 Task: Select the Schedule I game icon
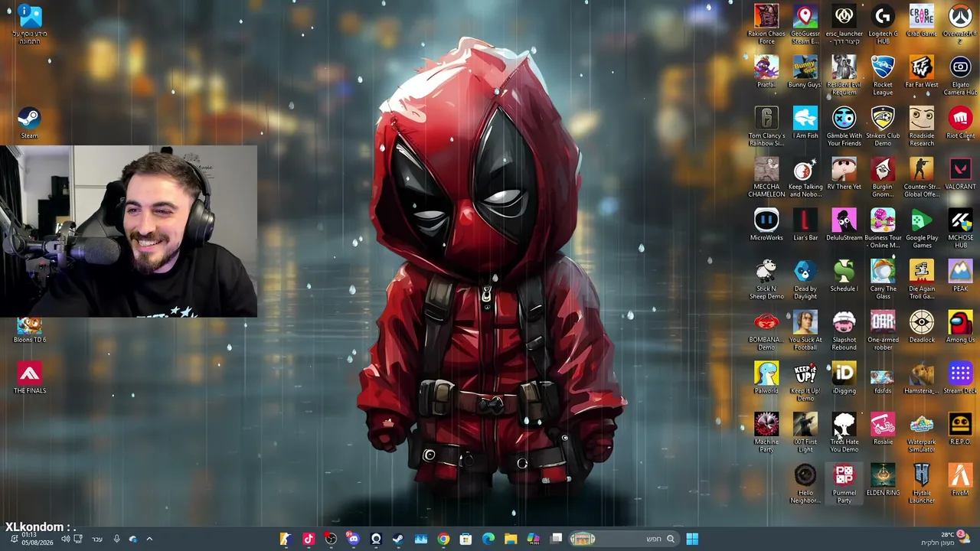844,276
